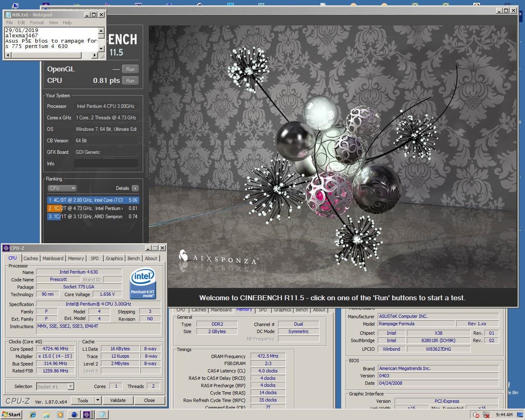525x420 pixels.
Task: Click the Validate button in CPU-Z
Action: [118, 400]
